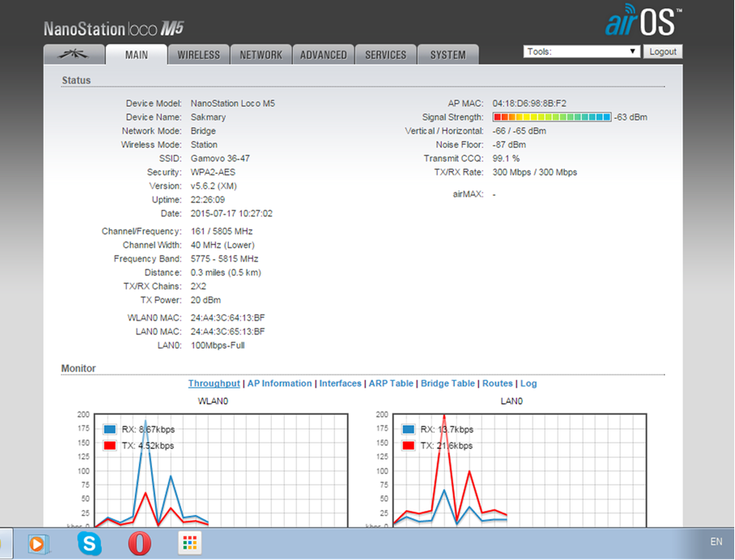This screenshot has width=735, height=560.
Task: Click the EN language indicator
Action: point(716,541)
